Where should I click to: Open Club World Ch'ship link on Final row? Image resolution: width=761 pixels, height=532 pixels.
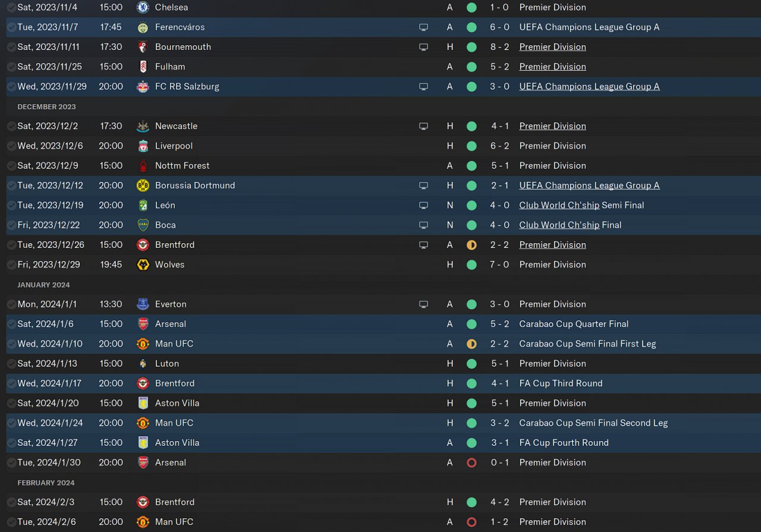point(559,225)
